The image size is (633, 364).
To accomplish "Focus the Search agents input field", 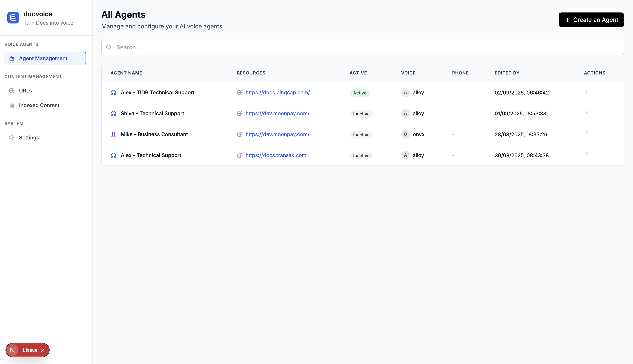I will coord(363,47).
